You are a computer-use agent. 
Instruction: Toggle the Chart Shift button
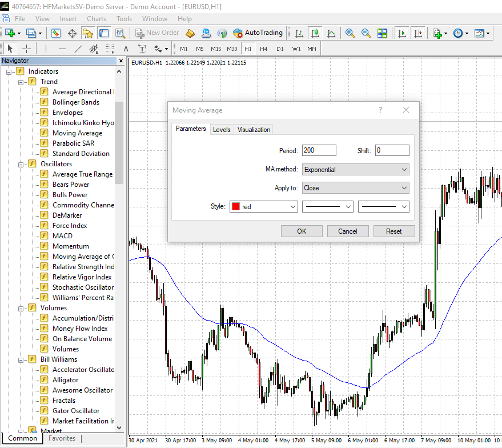(x=419, y=33)
